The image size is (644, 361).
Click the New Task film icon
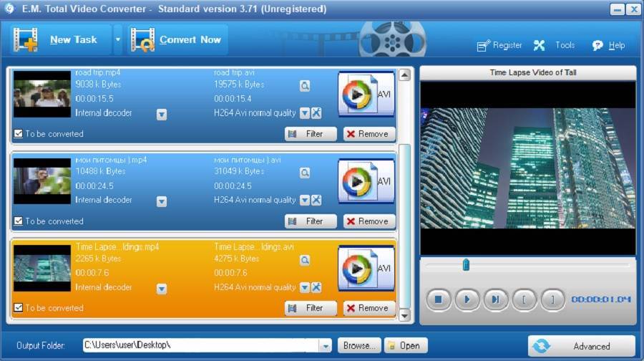click(26, 40)
